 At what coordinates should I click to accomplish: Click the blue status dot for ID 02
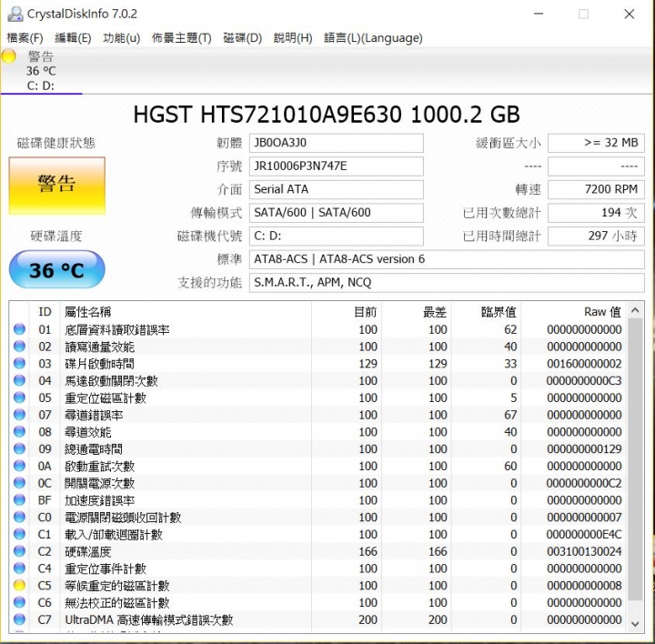pyautogui.click(x=19, y=347)
